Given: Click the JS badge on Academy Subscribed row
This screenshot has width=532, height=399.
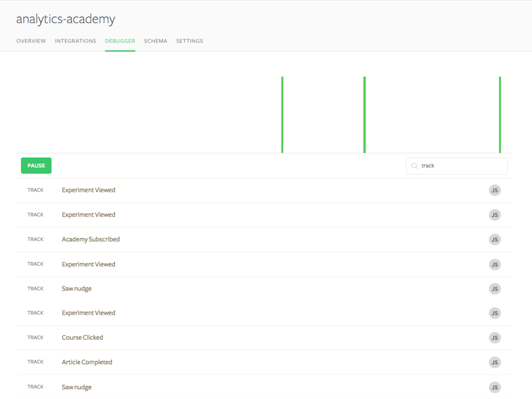Looking at the screenshot, I should (495, 240).
